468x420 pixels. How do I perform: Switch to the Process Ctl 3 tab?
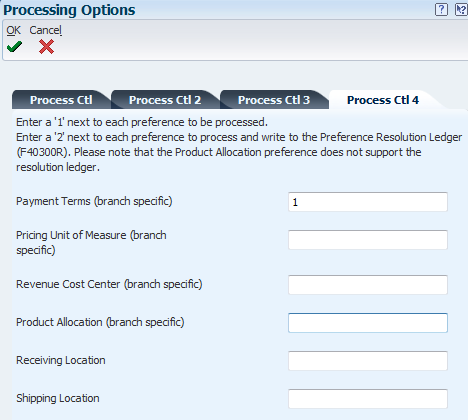click(274, 100)
